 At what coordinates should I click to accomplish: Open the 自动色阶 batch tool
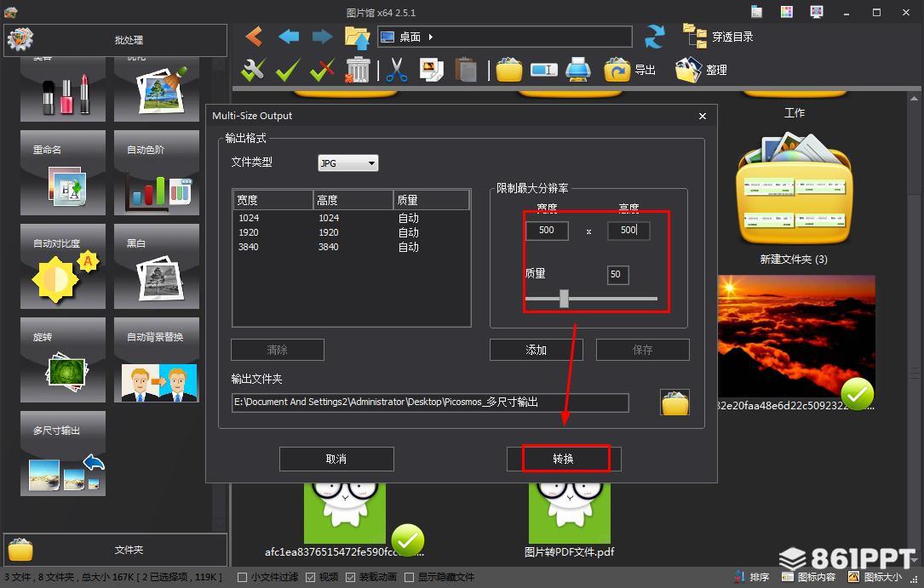coord(157,173)
